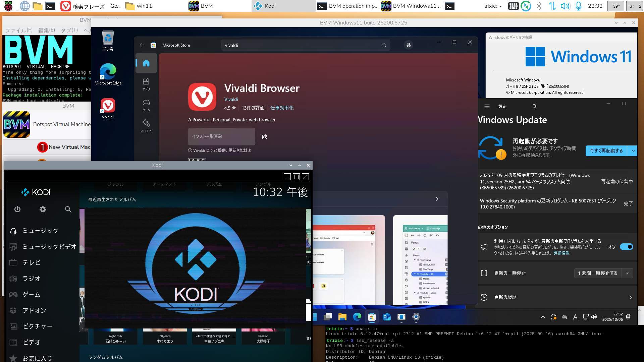Open ゲーム section in Store sidebar

click(146, 105)
